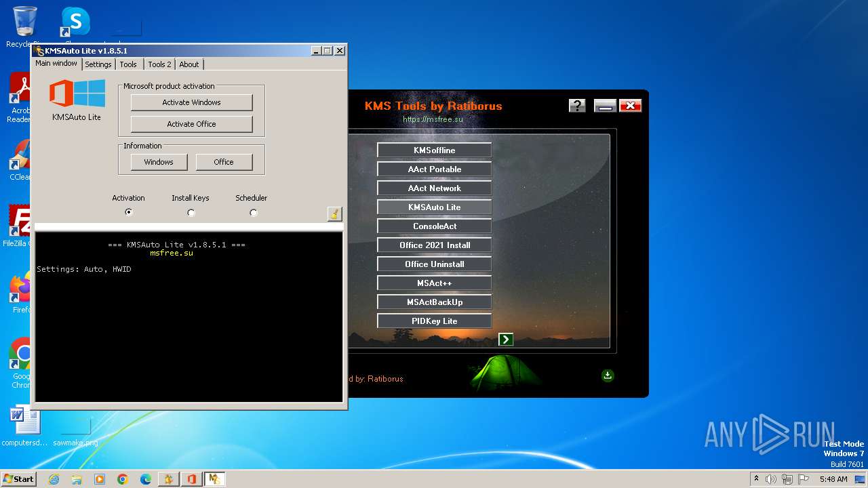Click the broom clear-log icon in KMSAuto Lite
This screenshot has width=868, height=488.
click(334, 213)
